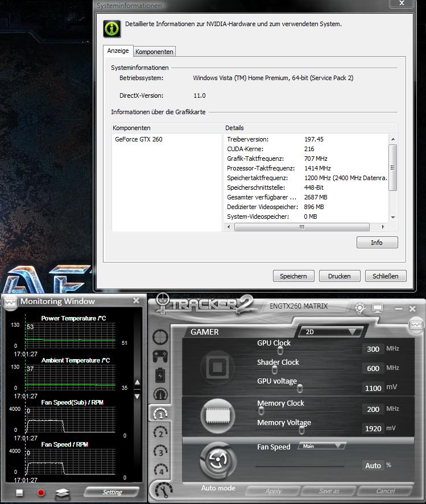Select the gamepad Gamer profile icon
Image resolution: width=426 pixels, height=504 pixels.
[160, 356]
